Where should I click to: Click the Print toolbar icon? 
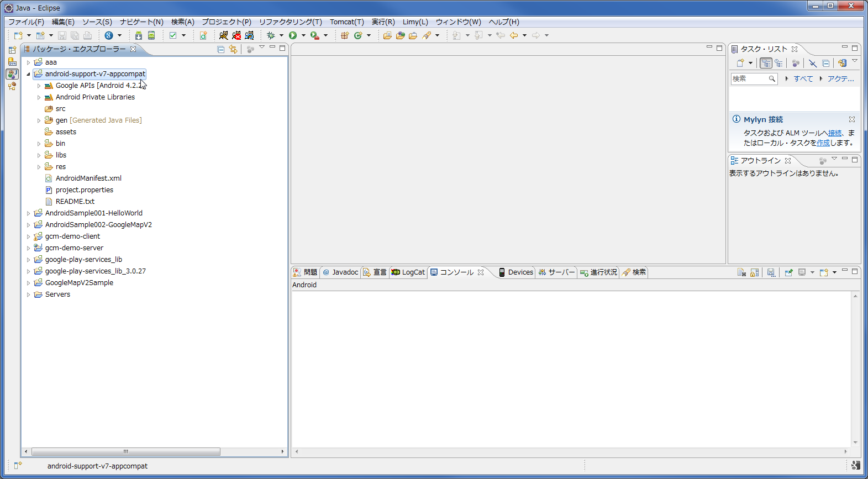pyautogui.click(x=87, y=35)
